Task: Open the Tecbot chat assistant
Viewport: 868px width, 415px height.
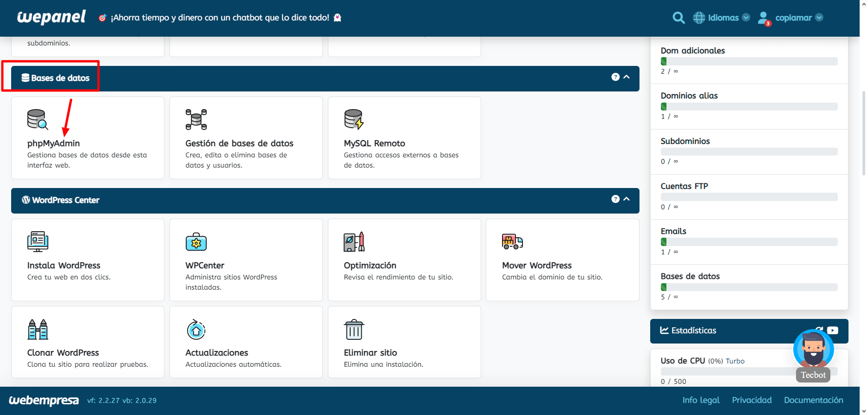Action: tap(813, 356)
